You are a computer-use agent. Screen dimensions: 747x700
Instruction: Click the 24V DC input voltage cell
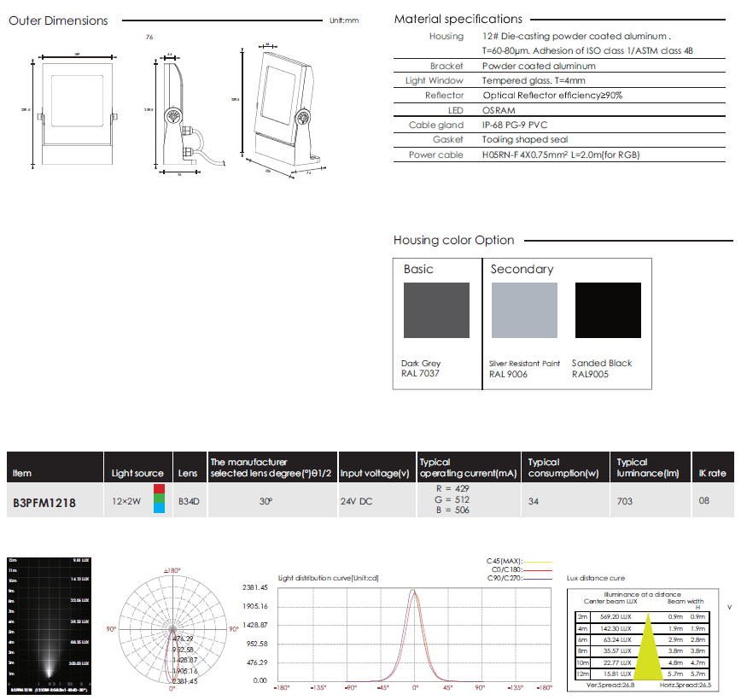click(359, 502)
